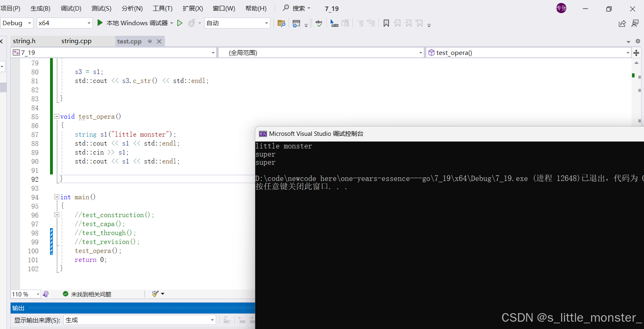Image resolution: width=644 pixels, height=329 pixels.
Task: Go to the previous bookmark
Action: (397, 23)
